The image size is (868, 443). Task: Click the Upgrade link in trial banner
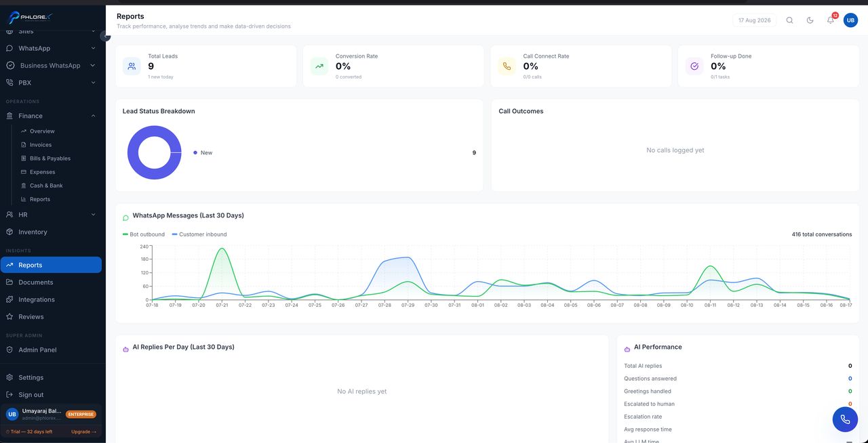84,431
